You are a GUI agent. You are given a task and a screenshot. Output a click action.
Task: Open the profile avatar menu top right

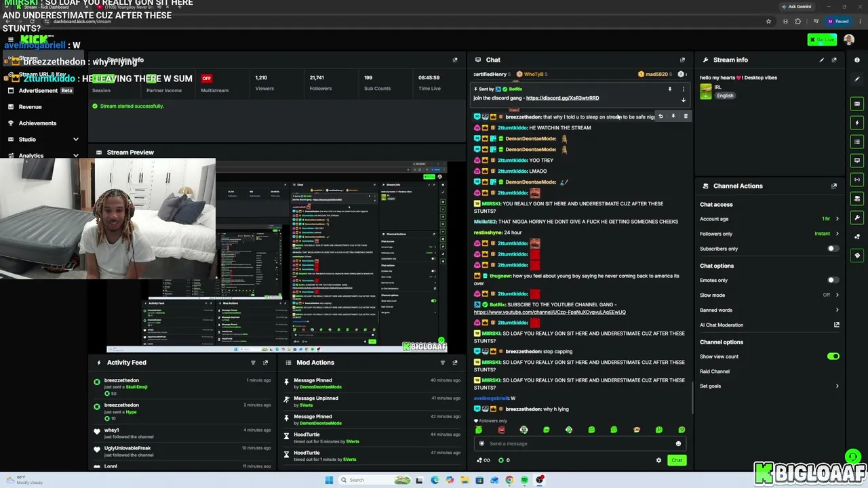[849, 40]
